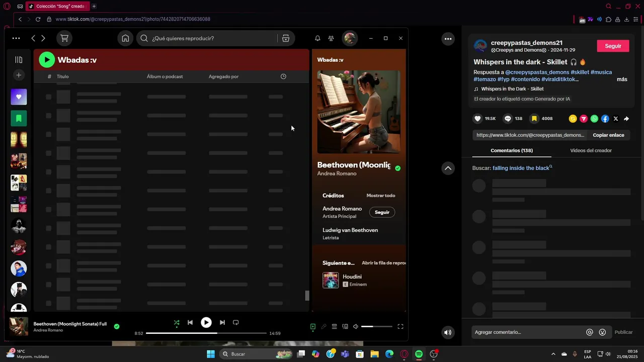Enter Spotify fullscreen mode
644x362 pixels.
click(400, 327)
